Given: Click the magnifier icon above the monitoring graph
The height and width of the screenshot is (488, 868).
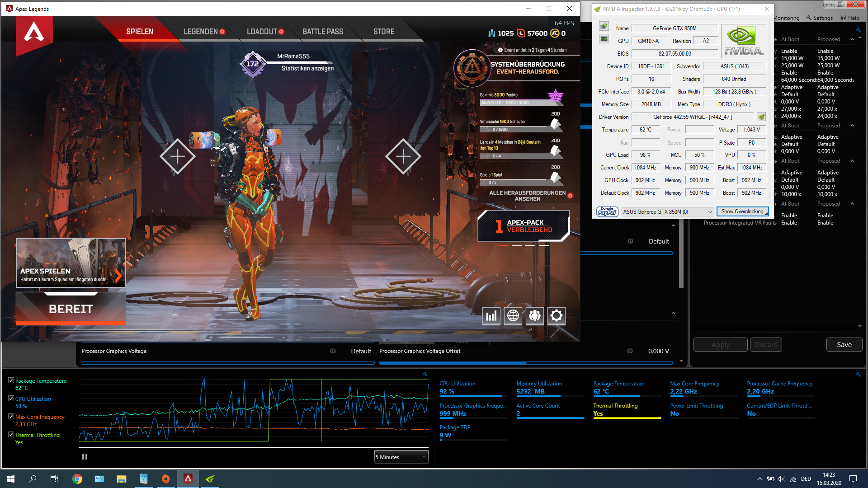Looking at the screenshot, I should [x=425, y=374].
